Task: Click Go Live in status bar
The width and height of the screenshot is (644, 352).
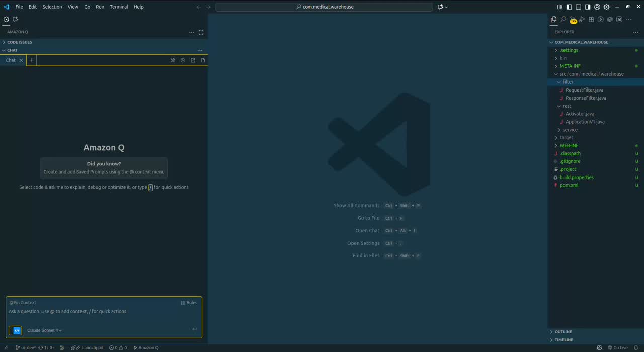Action: point(618,348)
